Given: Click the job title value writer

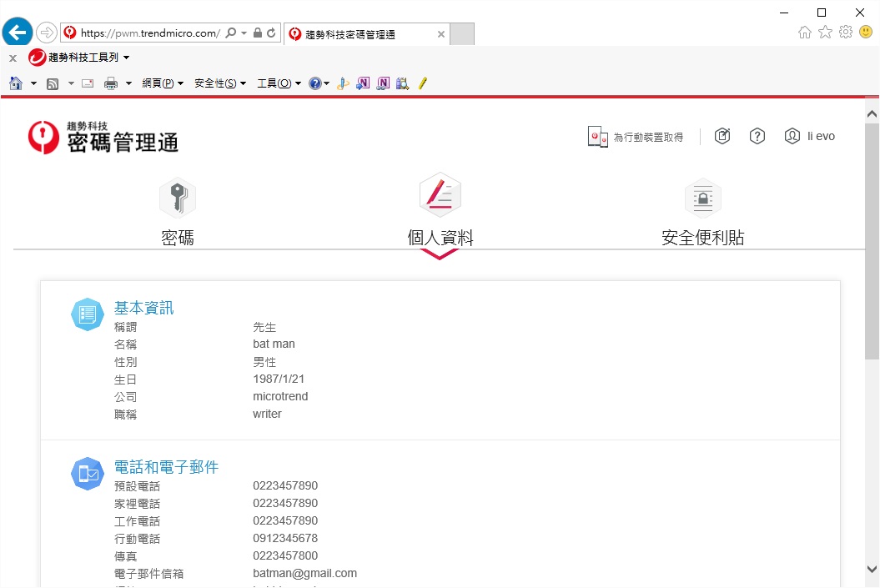Looking at the screenshot, I should (267, 414).
